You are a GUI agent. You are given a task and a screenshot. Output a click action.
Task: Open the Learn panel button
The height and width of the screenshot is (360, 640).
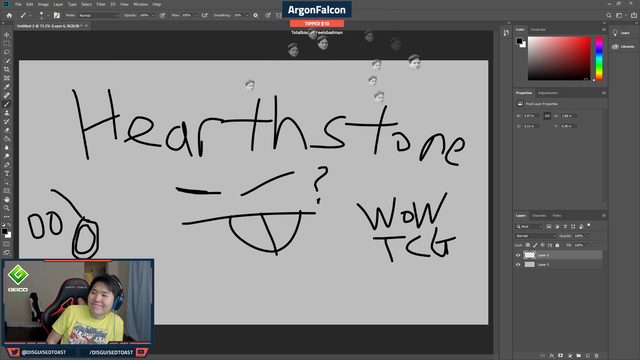tap(621, 33)
